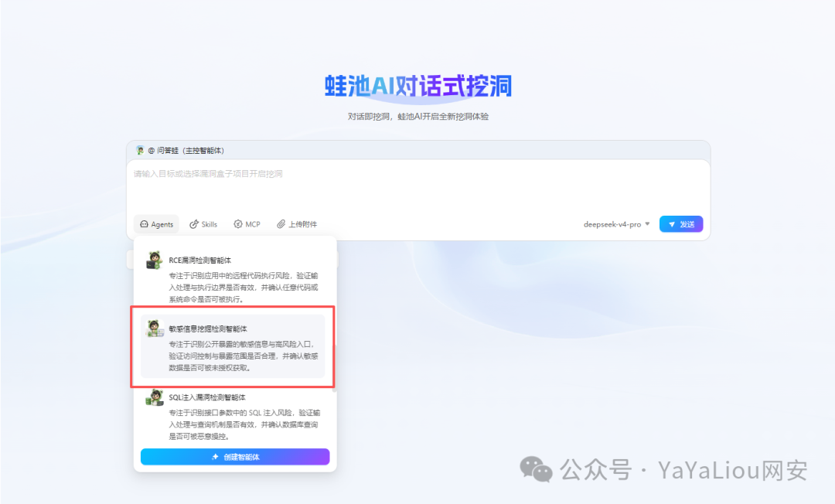
Task: Click the subtitle 对话即挖洞 text
Action: coord(418,117)
